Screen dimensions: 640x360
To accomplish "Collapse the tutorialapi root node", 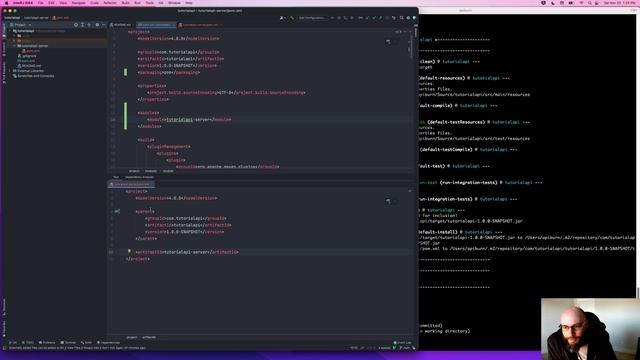I will 10,31.
